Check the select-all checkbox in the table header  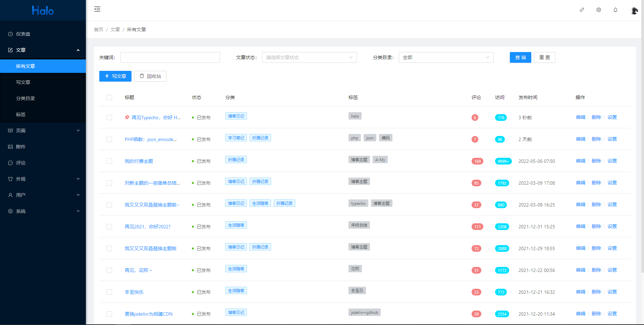[x=109, y=97]
